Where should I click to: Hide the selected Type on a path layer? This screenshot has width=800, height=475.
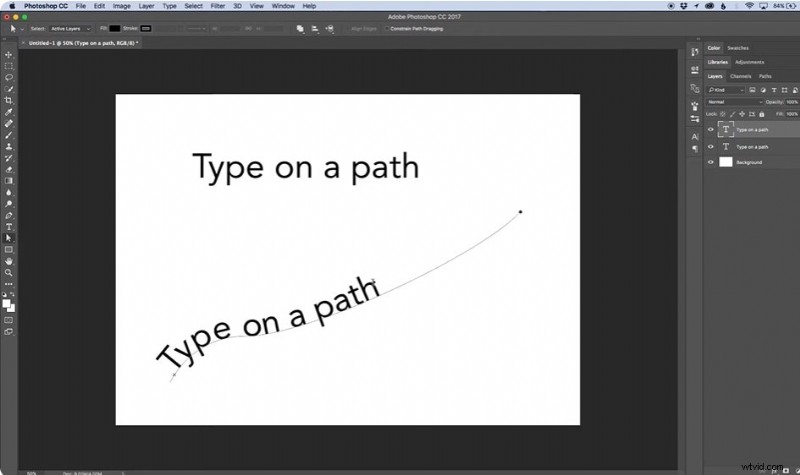pyautogui.click(x=710, y=130)
